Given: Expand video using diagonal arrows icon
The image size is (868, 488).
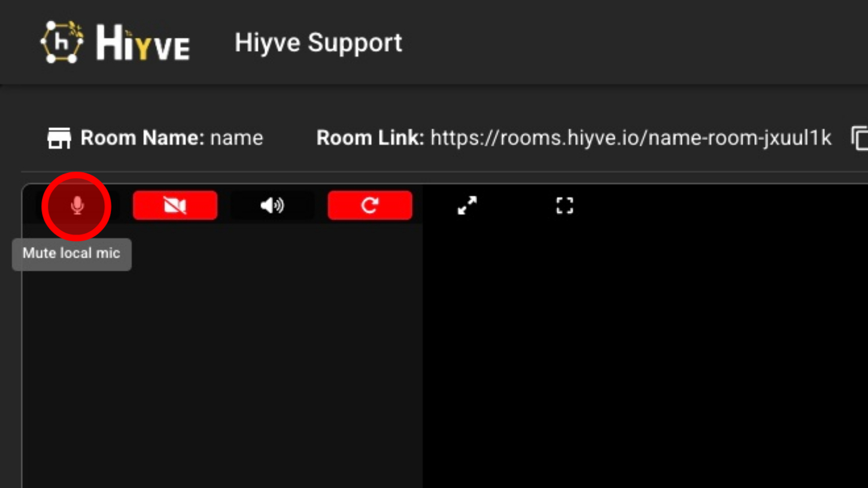Looking at the screenshot, I should (467, 206).
